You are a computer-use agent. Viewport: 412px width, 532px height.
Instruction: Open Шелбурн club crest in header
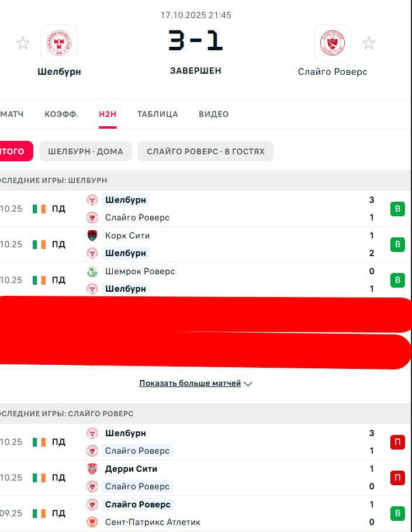59,43
